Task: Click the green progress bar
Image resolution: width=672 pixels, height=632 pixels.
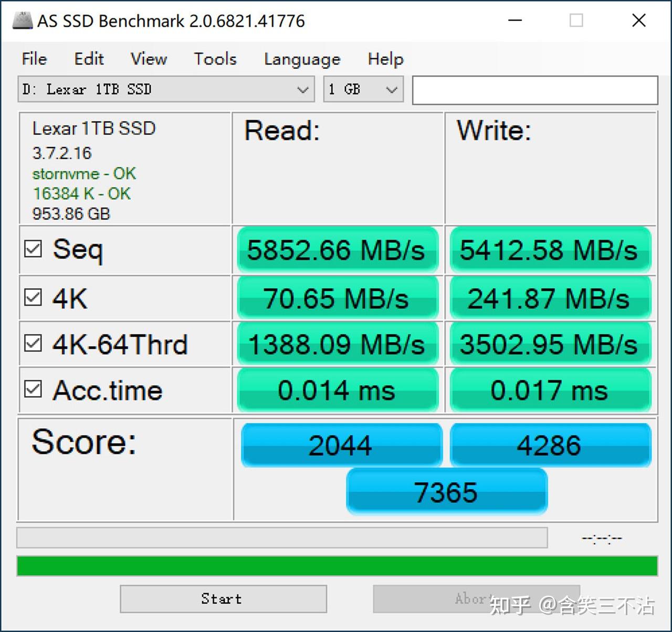Action: (336, 566)
